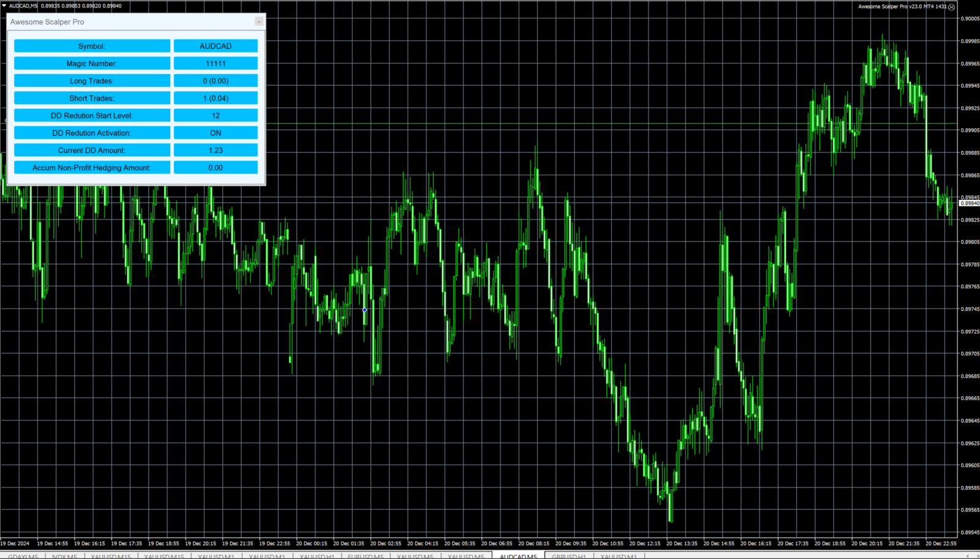This screenshot has width=980, height=559.
Task: Click the 0.89925 price scale label
Action: coord(970,108)
